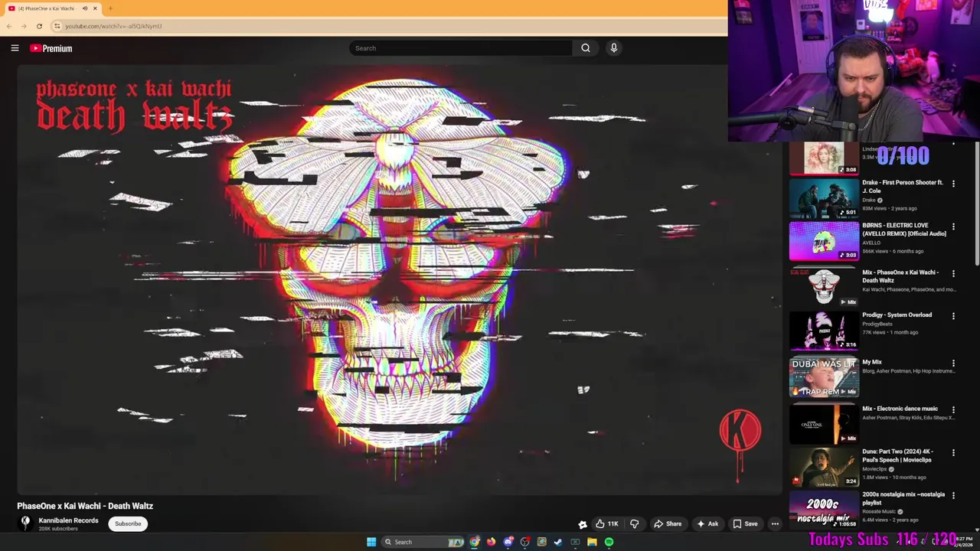
Task: Open Mix PhaseOne x Kai Wachi skull thumbnail
Action: [x=824, y=287]
